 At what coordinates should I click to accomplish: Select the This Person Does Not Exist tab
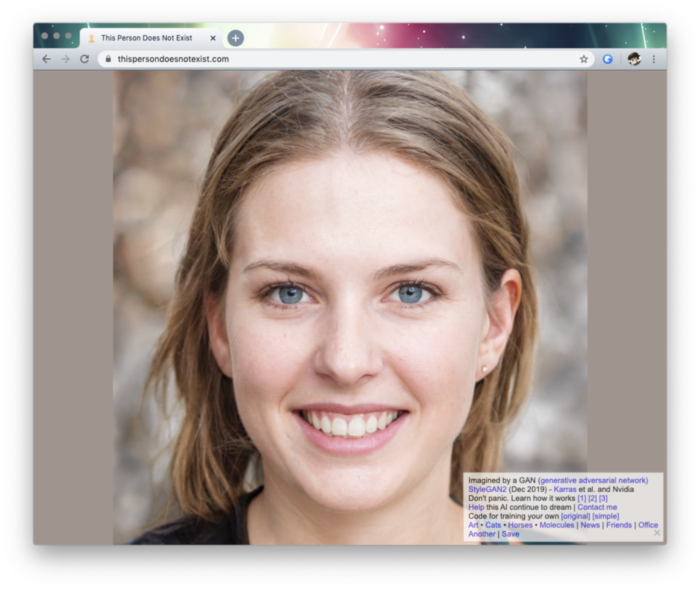(146, 38)
